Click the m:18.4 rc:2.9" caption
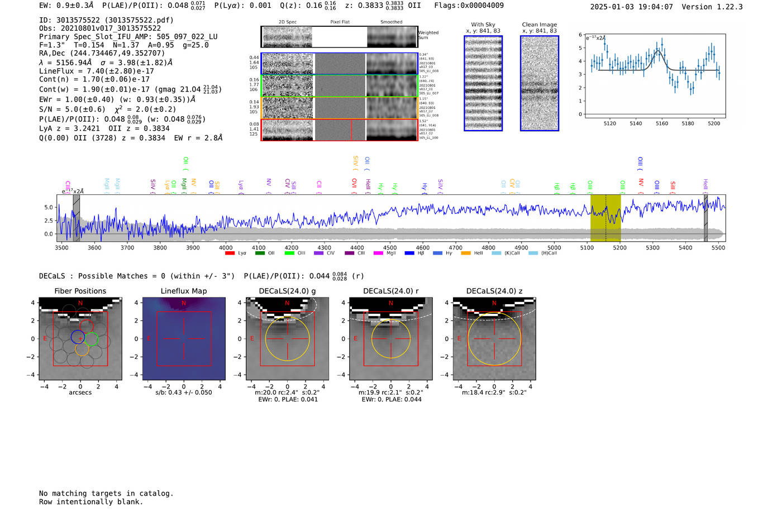 coord(494,392)
